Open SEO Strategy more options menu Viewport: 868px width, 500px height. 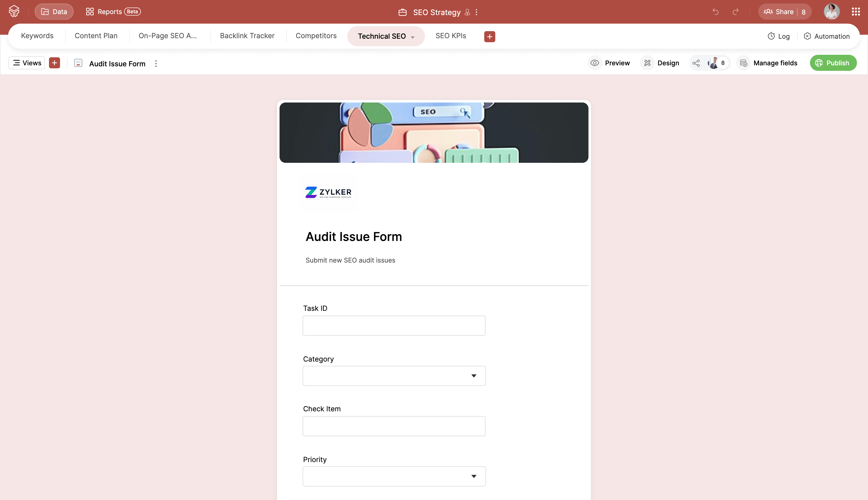click(476, 12)
